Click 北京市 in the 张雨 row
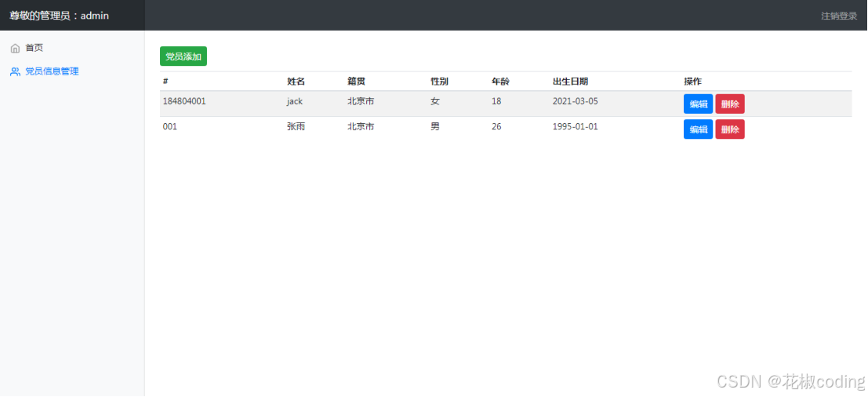The width and height of the screenshot is (868, 397). tap(361, 127)
